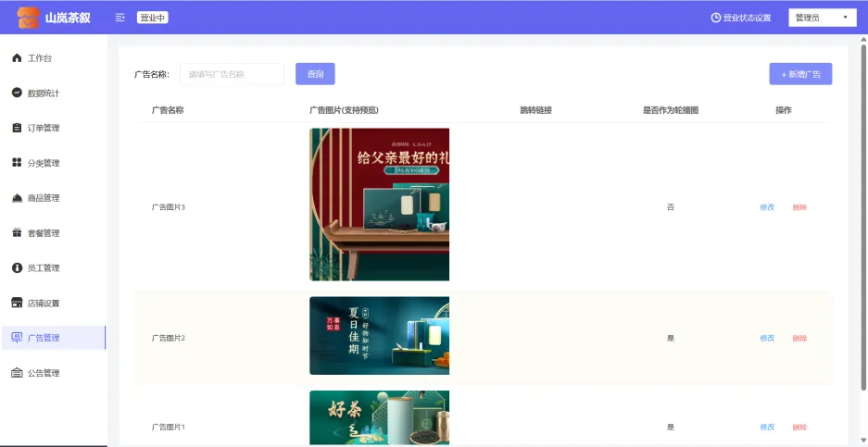This screenshot has width=868, height=447.
Task: Open the 管理员 user dropdown
Action: [x=822, y=18]
